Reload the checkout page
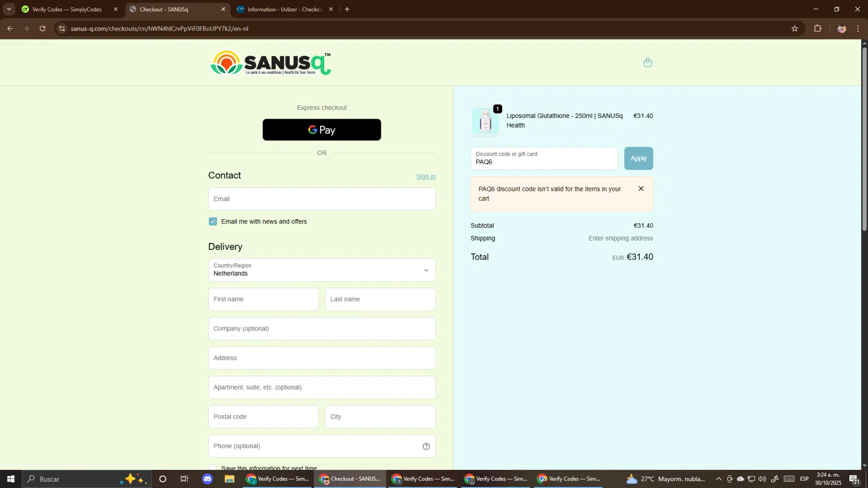Image resolution: width=868 pixels, height=488 pixels. [42, 28]
